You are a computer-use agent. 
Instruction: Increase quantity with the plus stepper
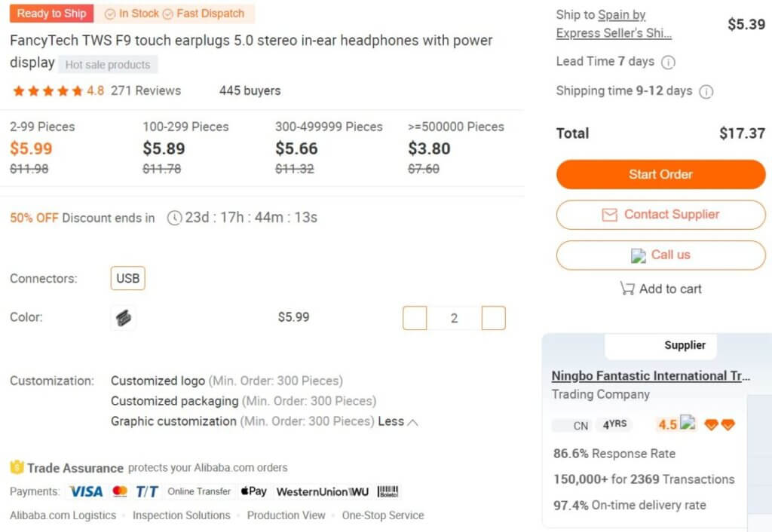pyautogui.click(x=493, y=318)
